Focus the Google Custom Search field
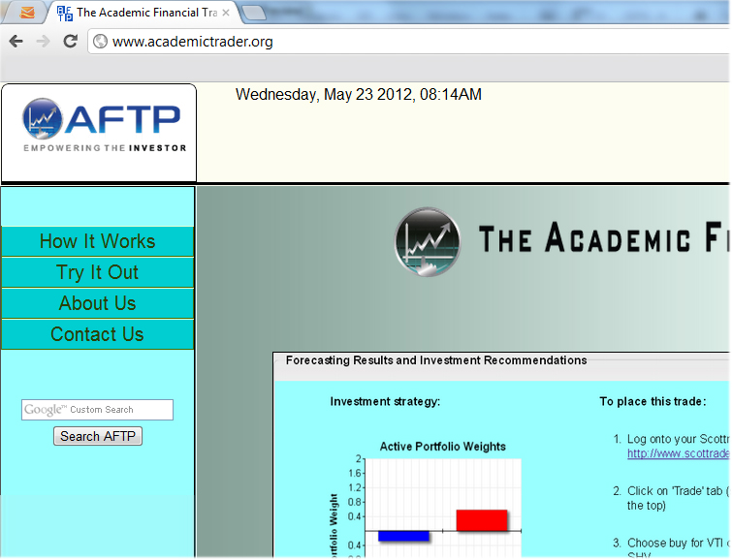The height and width of the screenshot is (560, 732). pos(97,410)
